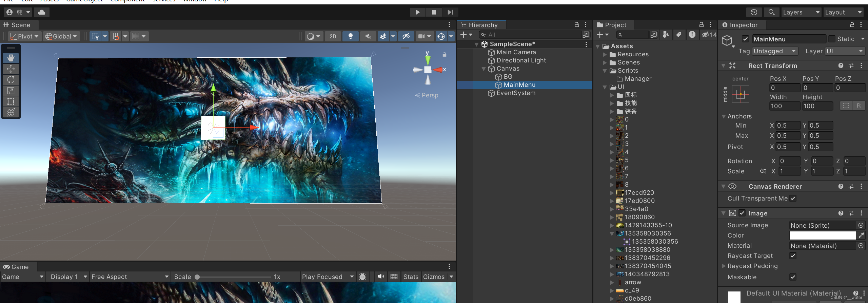Select BG object in Hierarchy
This screenshot has width=868, height=303.
tap(508, 77)
